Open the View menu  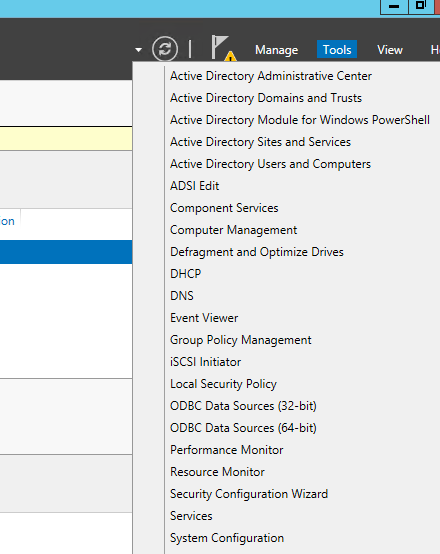(x=390, y=50)
